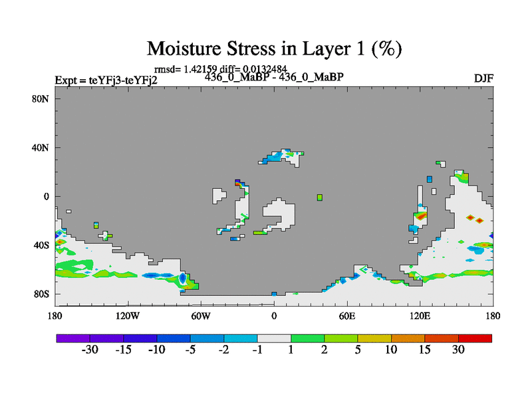The height and width of the screenshot is (399, 532).
Task: Click the plot title 'Moisture Stress in Layer 1 (%)'
Action: 274,49
